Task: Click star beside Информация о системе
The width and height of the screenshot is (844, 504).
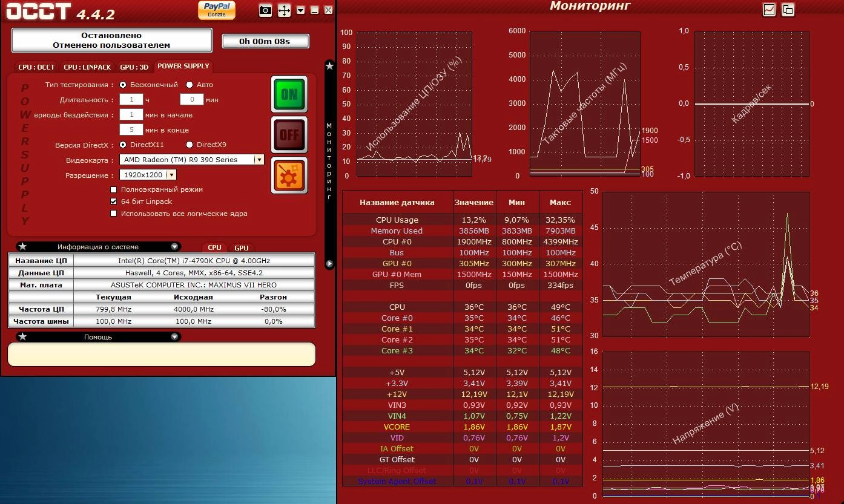Action: (x=22, y=247)
